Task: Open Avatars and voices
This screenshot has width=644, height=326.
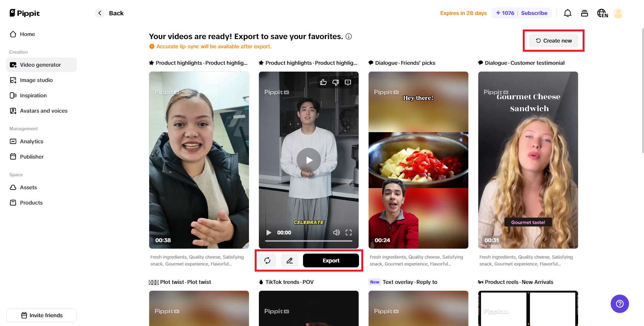Action: point(41,111)
